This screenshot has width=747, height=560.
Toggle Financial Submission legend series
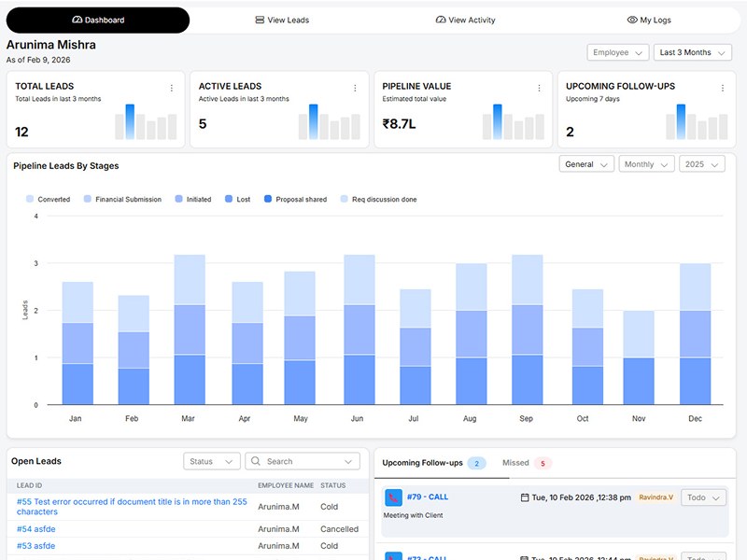(122, 199)
